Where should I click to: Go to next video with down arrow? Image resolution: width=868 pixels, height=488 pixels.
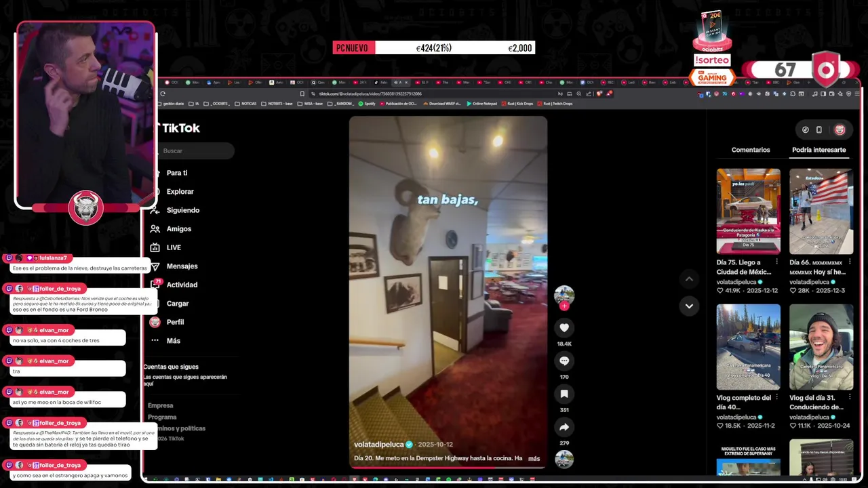(689, 306)
